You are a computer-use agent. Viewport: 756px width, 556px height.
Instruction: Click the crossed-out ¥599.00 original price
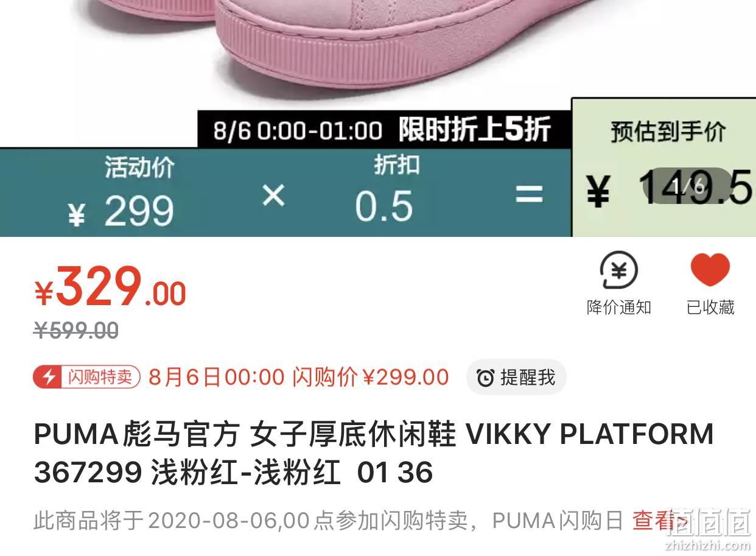coord(76,331)
